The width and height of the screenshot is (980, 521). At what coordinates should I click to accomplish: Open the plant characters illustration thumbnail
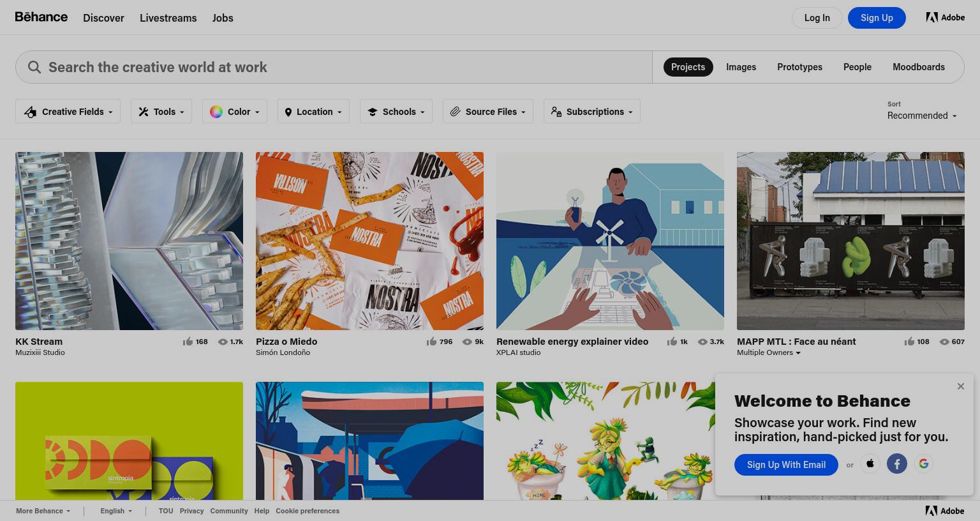click(605, 441)
